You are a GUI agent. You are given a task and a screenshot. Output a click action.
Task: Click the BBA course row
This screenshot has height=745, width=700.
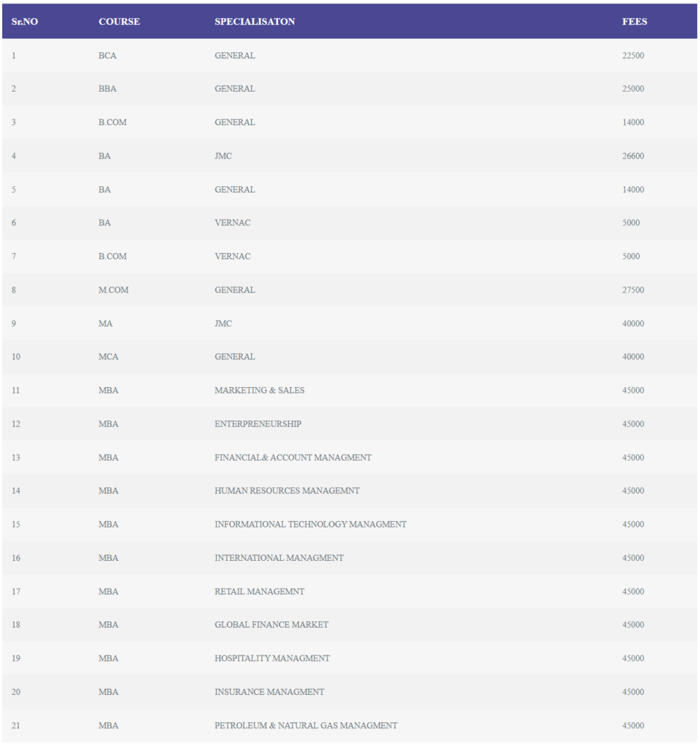(x=350, y=89)
